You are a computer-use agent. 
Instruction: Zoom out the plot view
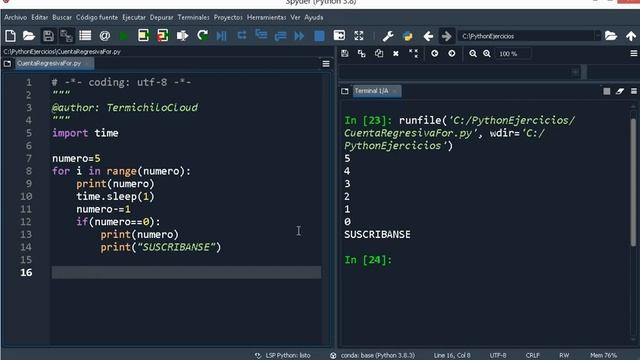[x=473, y=53]
